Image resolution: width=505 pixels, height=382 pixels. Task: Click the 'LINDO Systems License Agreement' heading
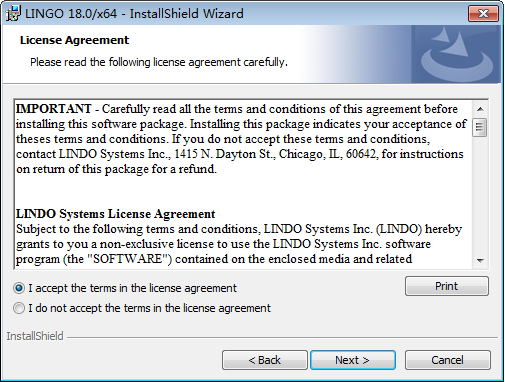point(116,214)
